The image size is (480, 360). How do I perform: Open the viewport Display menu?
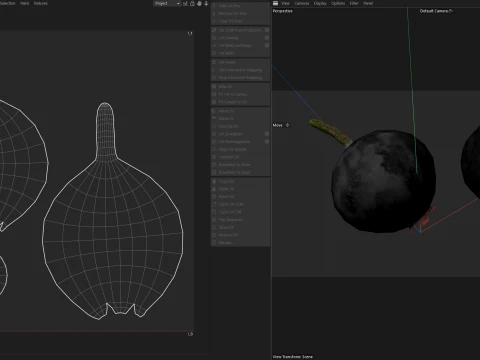[x=320, y=3]
